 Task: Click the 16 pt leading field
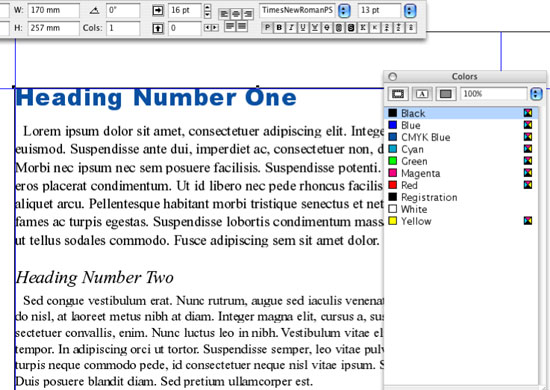[185, 10]
